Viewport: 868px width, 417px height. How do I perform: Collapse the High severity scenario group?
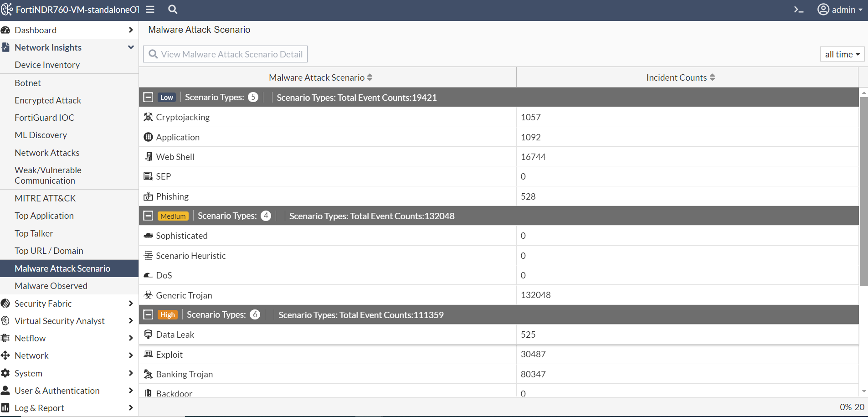click(148, 314)
